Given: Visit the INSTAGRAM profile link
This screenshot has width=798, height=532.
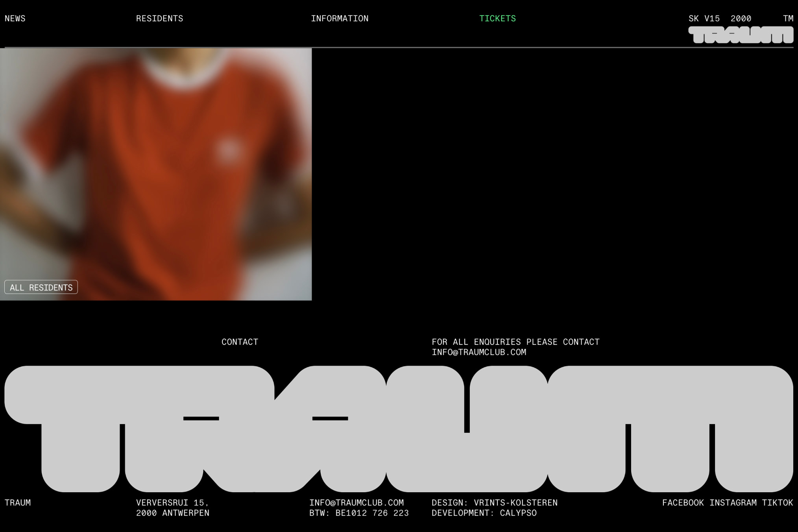Looking at the screenshot, I should click(x=733, y=502).
